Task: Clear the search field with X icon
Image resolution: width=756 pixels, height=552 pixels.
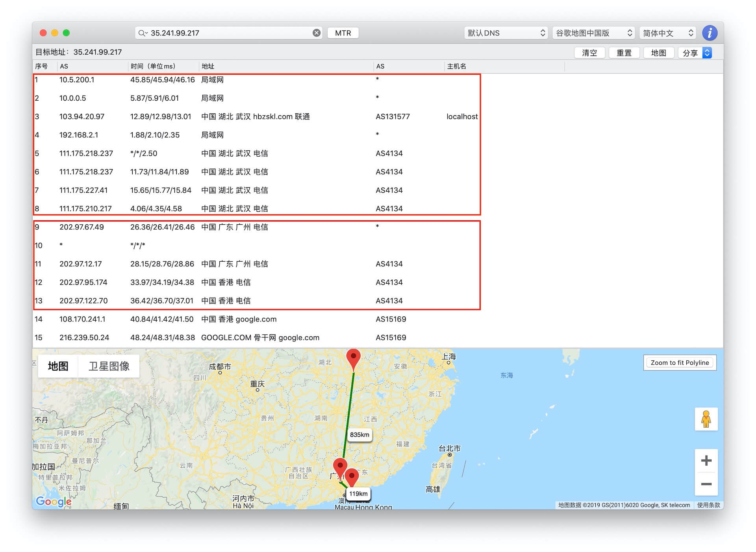Action: point(317,33)
